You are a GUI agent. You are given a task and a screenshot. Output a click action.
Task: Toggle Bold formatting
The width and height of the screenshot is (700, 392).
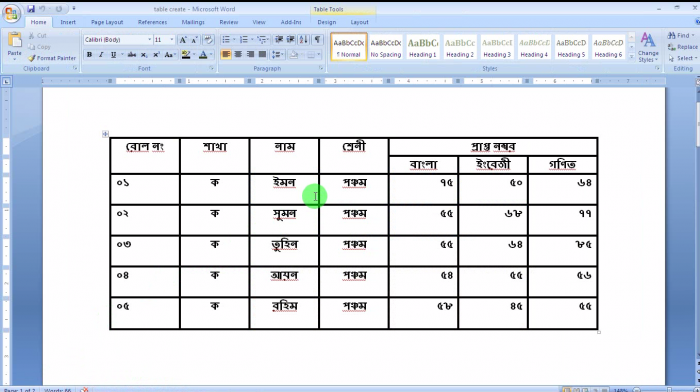click(x=89, y=54)
